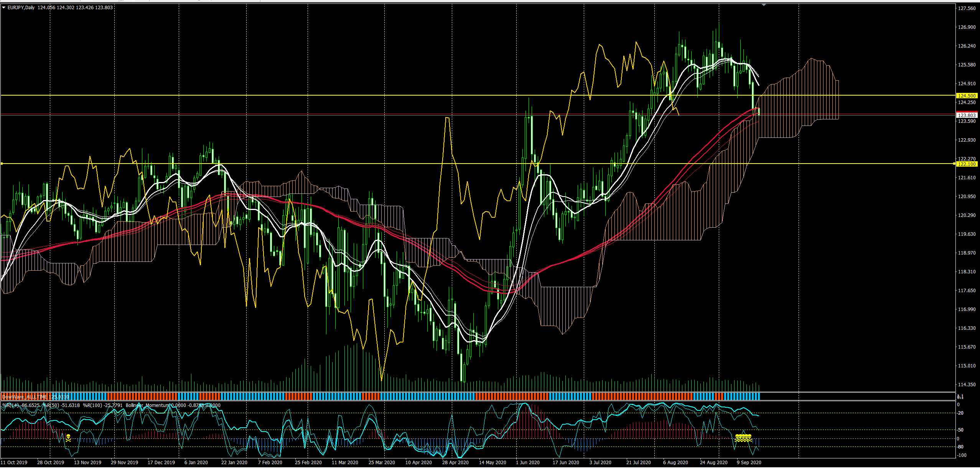
Task: Click the last blue bar of DowWave strip
Action: coord(758,397)
